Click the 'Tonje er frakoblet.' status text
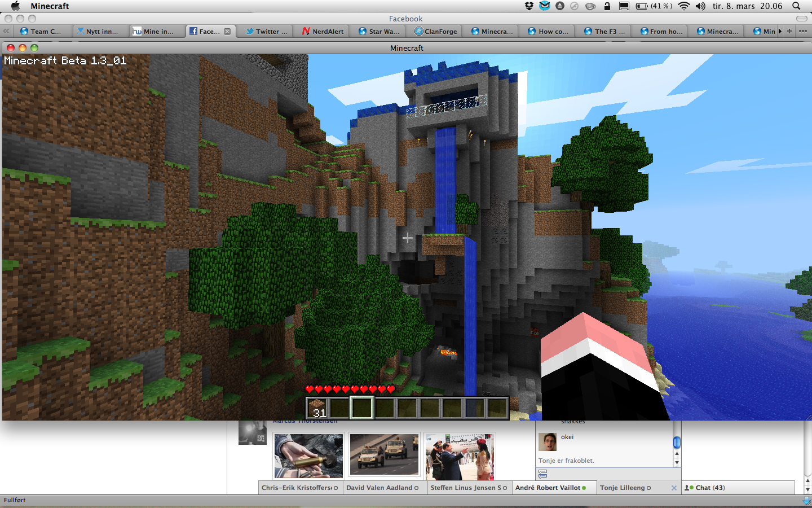 coord(566,461)
